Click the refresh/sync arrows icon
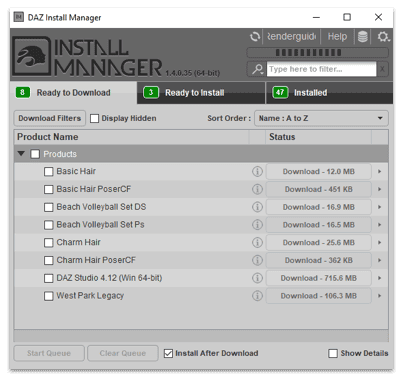This screenshot has width=402, height=377. point(255,37)
